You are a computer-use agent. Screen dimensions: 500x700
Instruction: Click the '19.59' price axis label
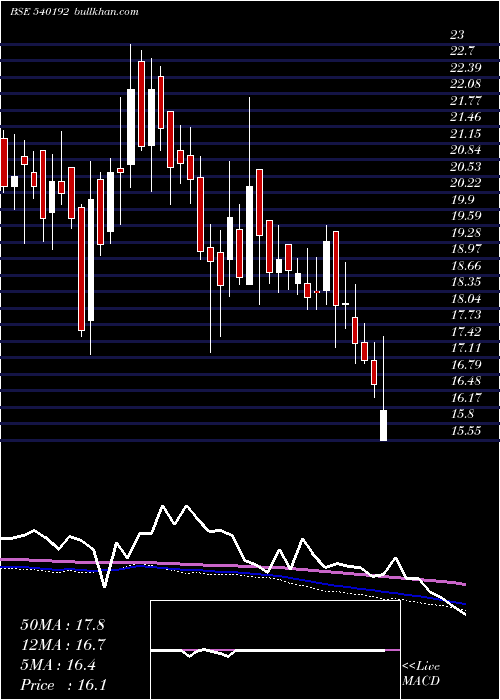coord(466,216)
